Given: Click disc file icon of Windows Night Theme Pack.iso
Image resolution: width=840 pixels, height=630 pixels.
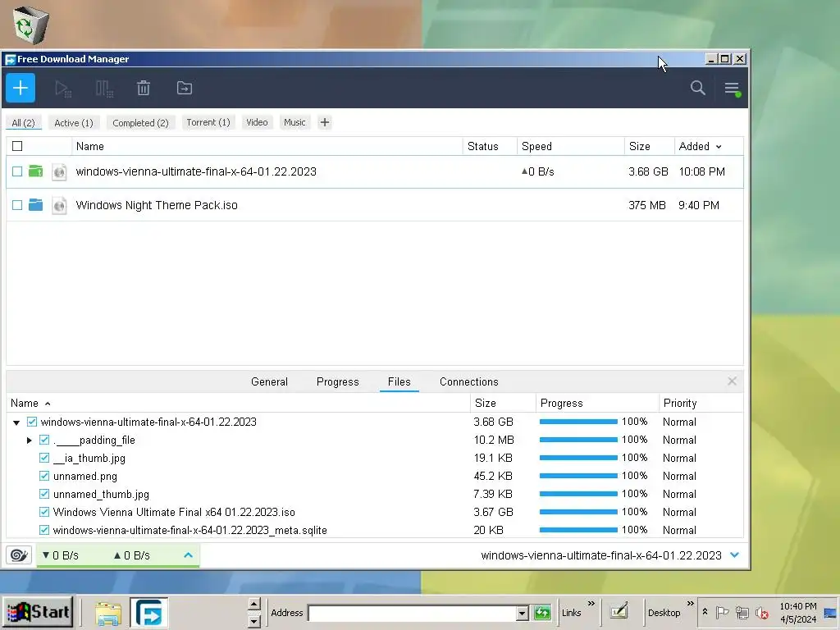Looking at the screenshot, I should [59, 205].
